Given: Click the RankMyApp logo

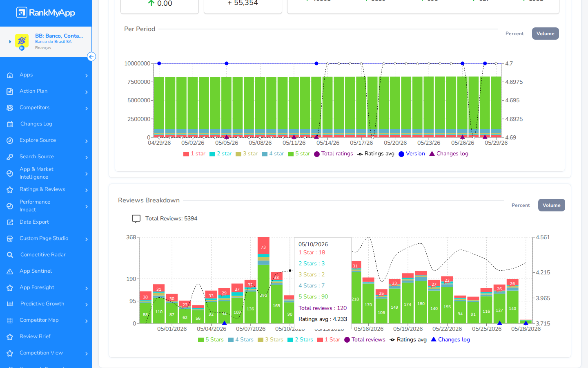Looking at the screenshot, I should point(46,13).
